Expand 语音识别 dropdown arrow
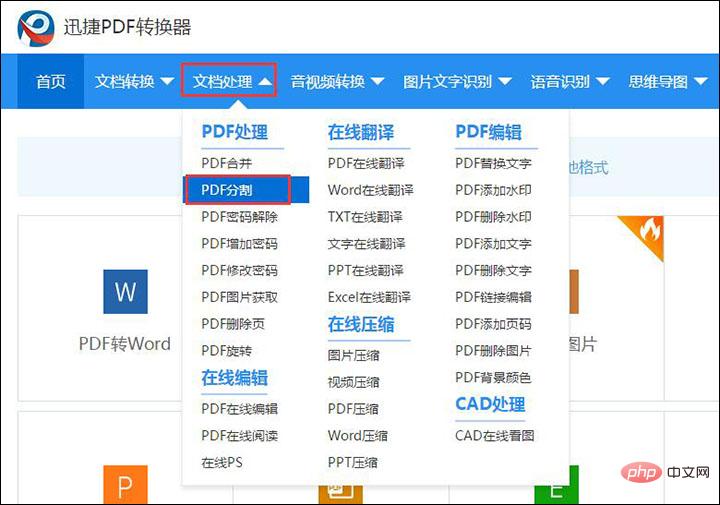Viewport: 720px width, 505px height. click(x=602, y=82)
